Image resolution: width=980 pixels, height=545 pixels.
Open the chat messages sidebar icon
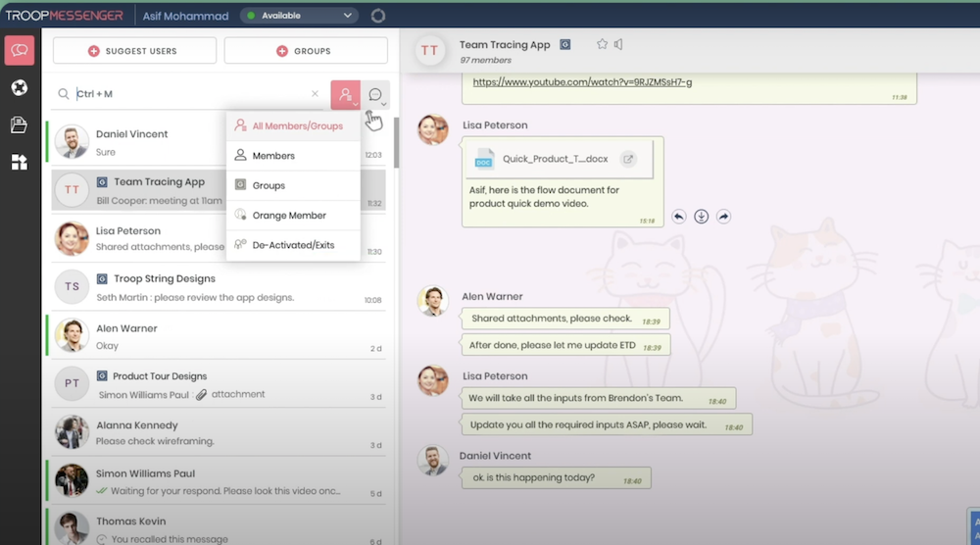(20, 50)
